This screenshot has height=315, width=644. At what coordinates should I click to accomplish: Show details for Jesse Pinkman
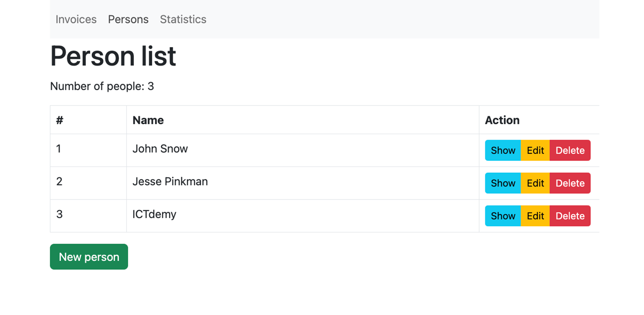pyautogui.click(x=503, y=183)
